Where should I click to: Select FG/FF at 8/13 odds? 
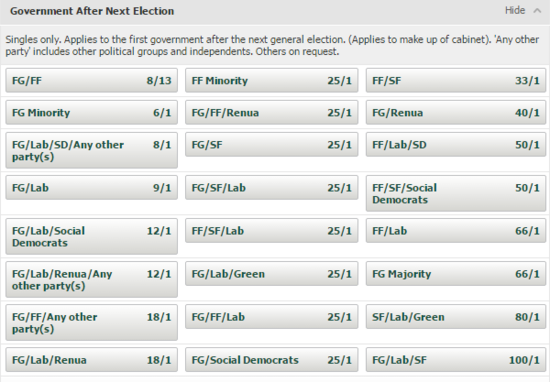(92, 81)
